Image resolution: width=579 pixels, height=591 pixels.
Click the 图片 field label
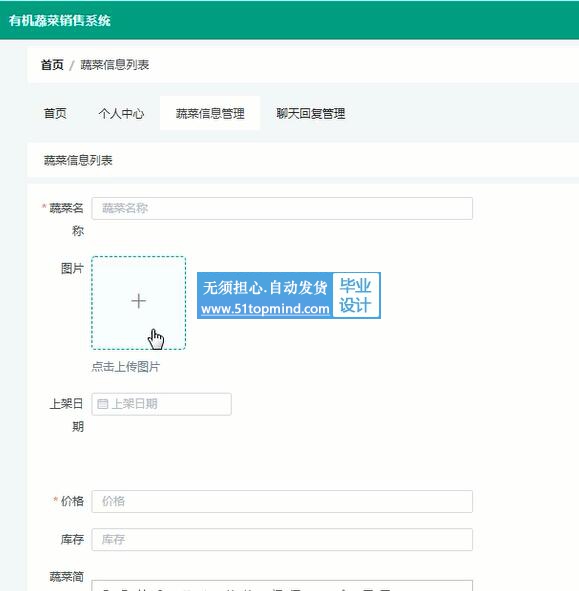[72, 269]
